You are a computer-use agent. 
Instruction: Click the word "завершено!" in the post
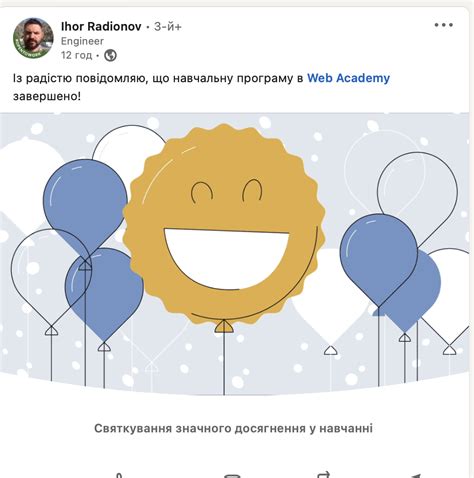(x=47, y=96)
